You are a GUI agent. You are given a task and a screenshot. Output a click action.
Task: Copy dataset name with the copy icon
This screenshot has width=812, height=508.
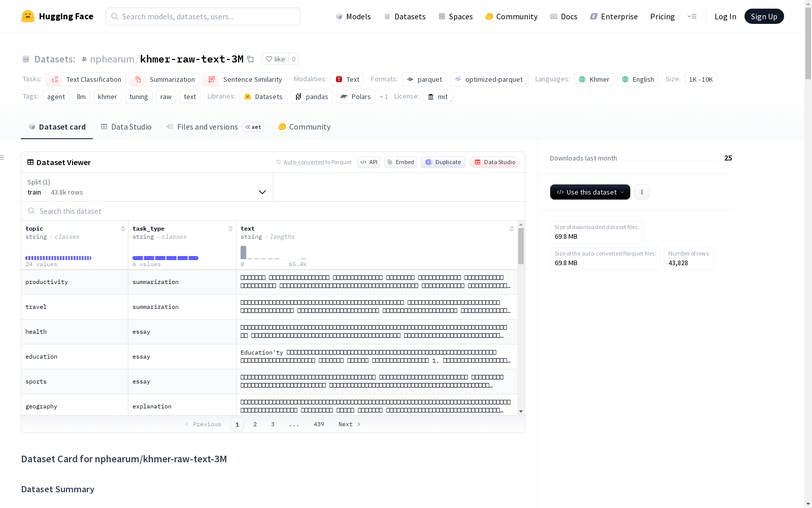[x=250, y=59]
